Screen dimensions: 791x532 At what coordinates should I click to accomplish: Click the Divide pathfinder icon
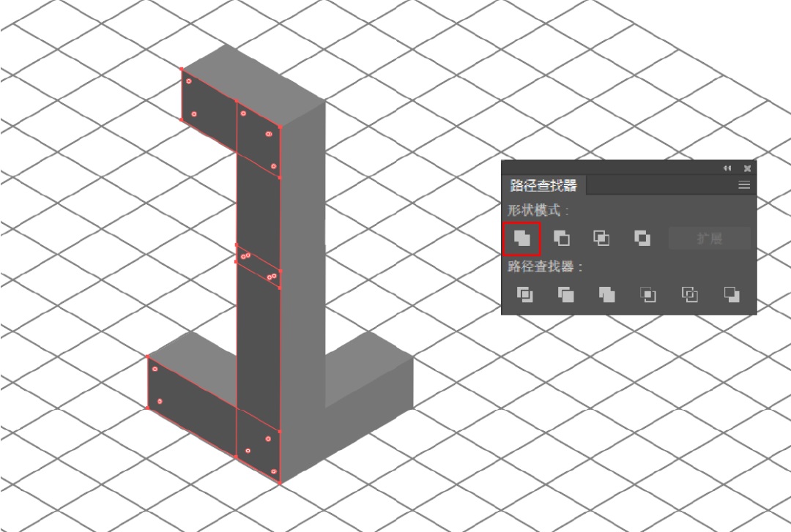point(524,294)
